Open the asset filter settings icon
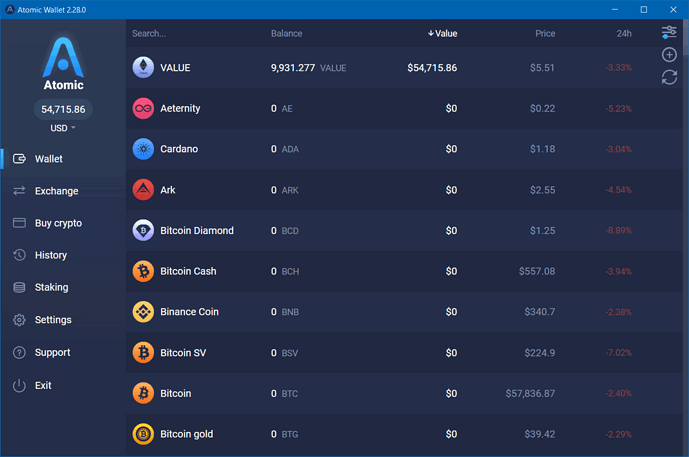The image size is (689, 457). 669,32
